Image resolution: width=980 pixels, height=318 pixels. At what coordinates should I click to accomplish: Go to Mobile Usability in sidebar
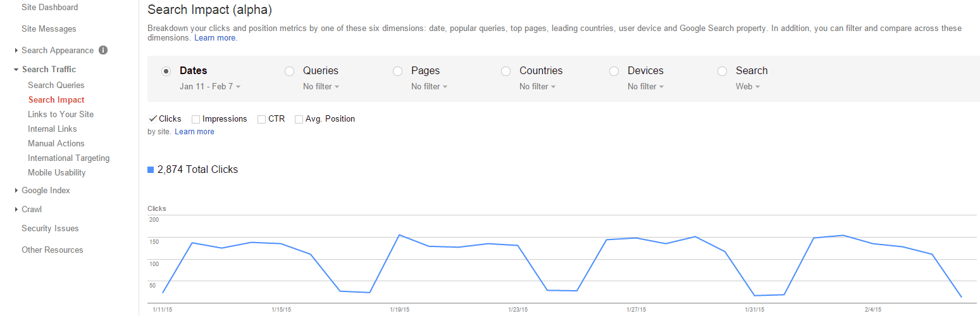[57, 173]
